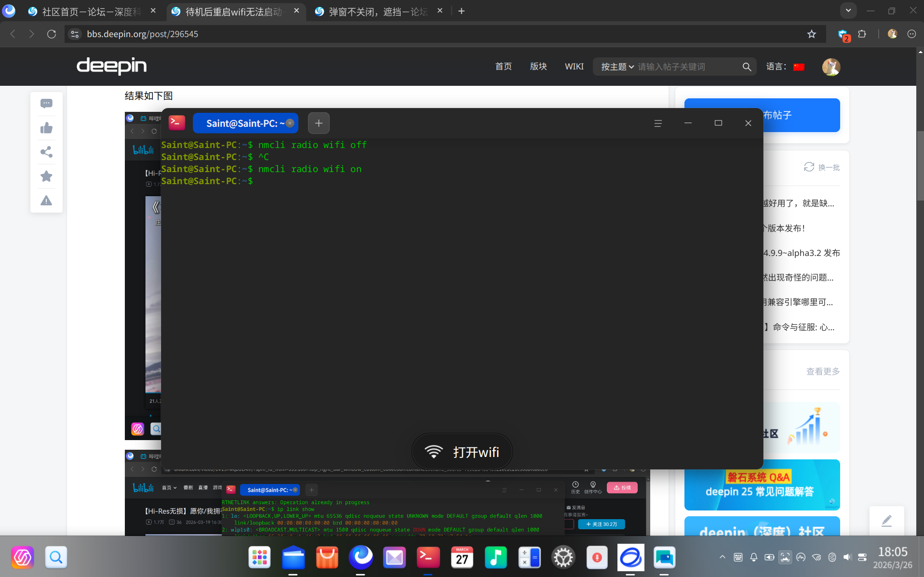Expand the browser tab list chevron
The width and height of the screenshot is (924, 577).
point(848,11)
